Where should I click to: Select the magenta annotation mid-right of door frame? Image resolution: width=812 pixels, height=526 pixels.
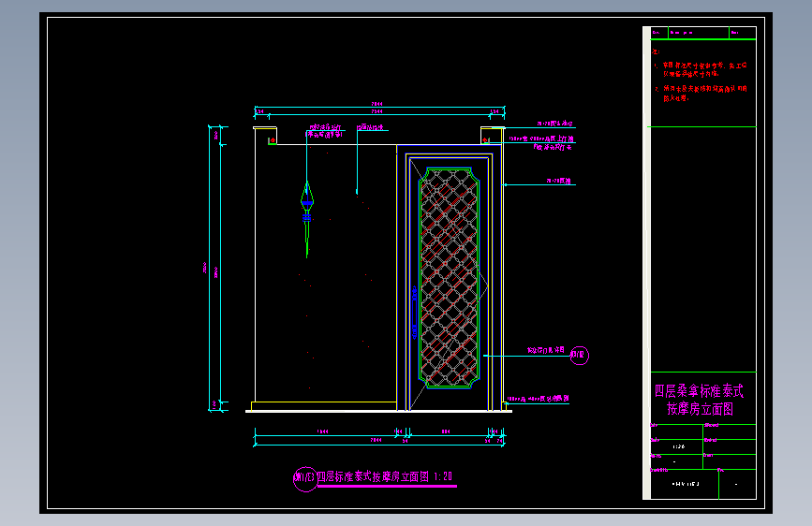[558, 181]
